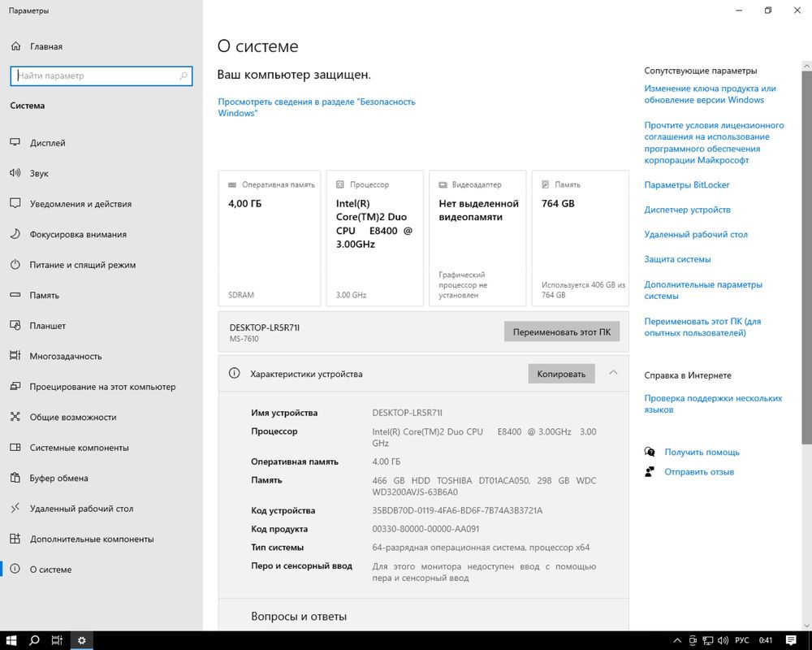Open the Безопасность Windows details link

coord(317,107)
